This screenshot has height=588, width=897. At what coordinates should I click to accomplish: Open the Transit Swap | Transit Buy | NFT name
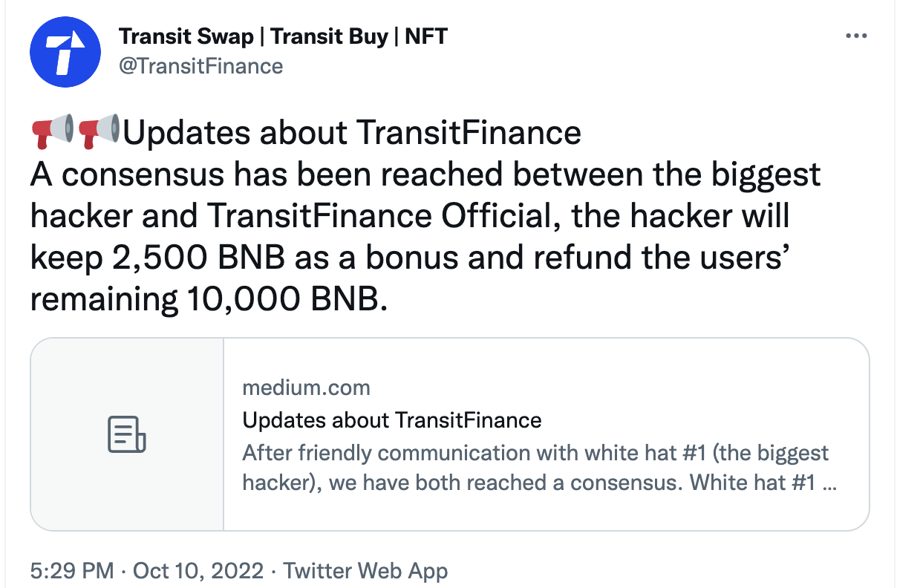[283, 36]
